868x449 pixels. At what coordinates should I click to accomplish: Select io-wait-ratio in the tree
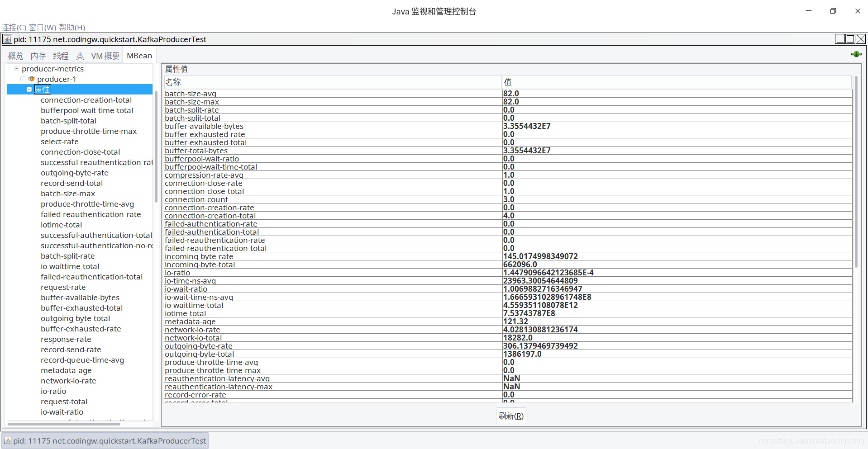(62, 412)
